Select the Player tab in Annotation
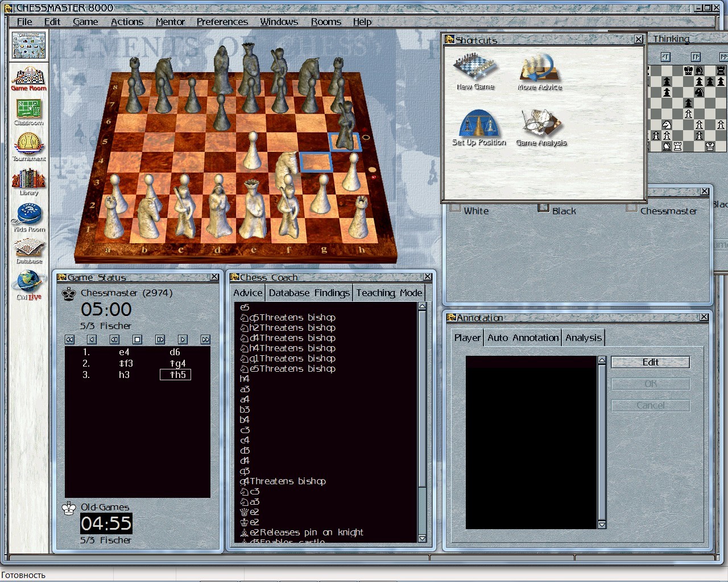 [x=468, y=338]
